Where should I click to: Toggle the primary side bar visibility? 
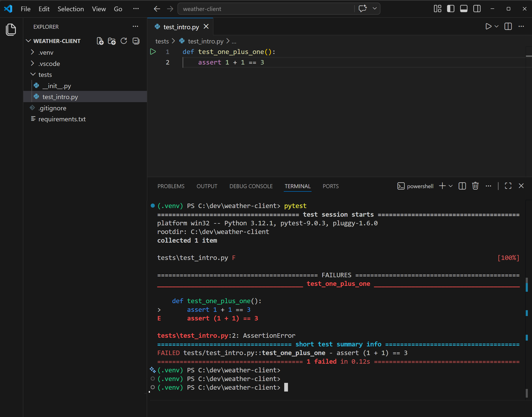click(x=451, y=9)
